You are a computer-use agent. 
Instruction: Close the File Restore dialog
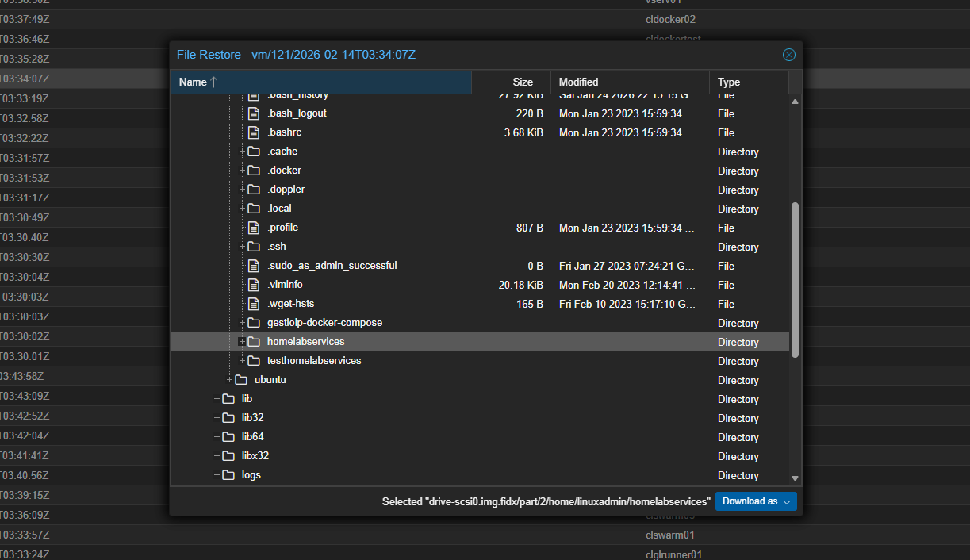[788, 55]
